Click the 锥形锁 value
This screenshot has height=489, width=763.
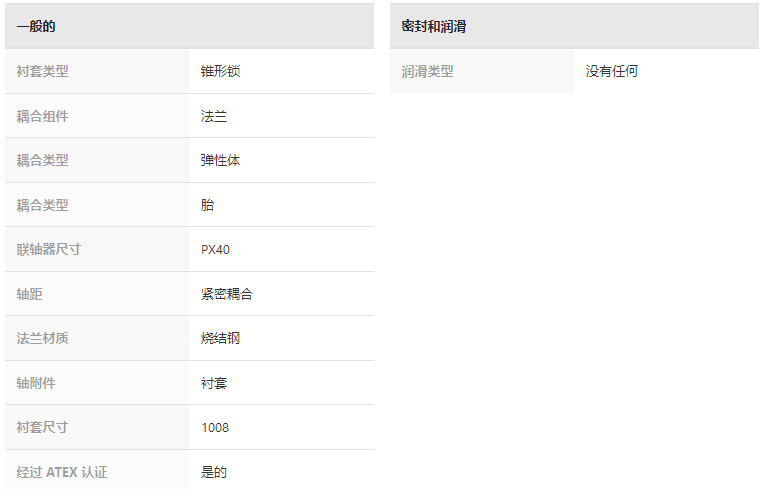pos(220,72)
